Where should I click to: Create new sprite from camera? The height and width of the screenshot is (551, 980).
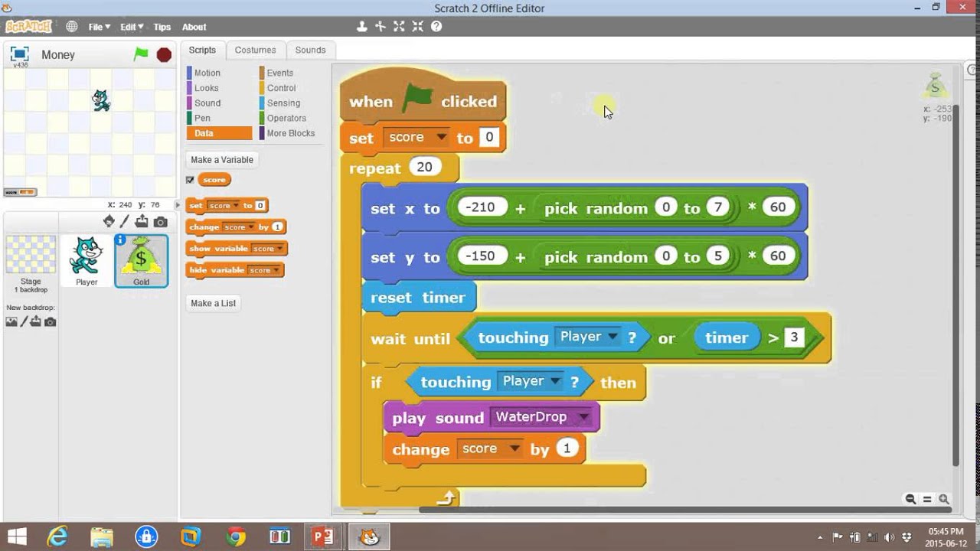tap(160, 222)
